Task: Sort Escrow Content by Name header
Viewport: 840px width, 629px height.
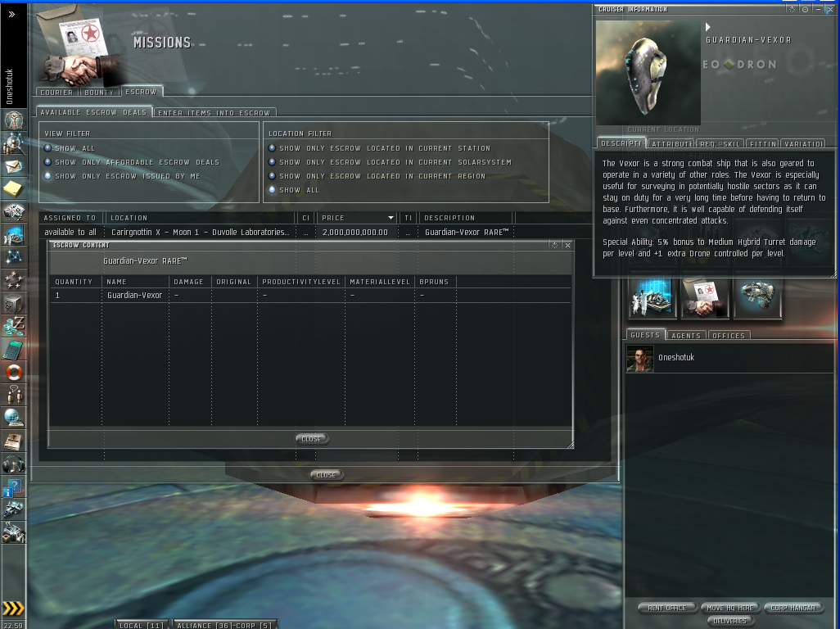Action: 136,281
